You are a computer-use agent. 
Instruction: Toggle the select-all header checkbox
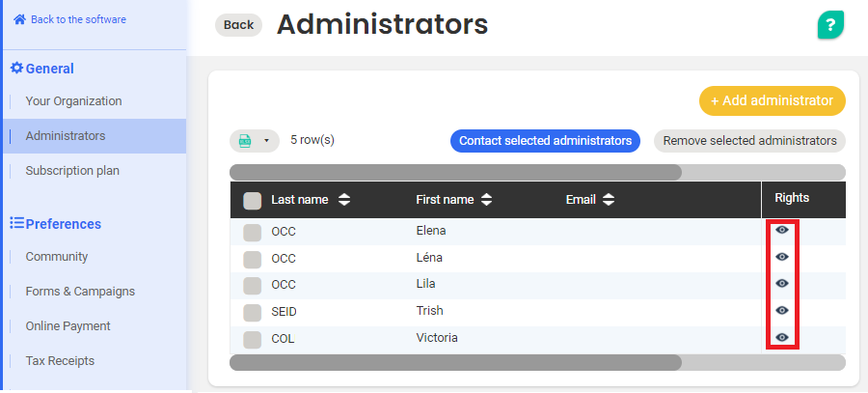click(252, 200)
